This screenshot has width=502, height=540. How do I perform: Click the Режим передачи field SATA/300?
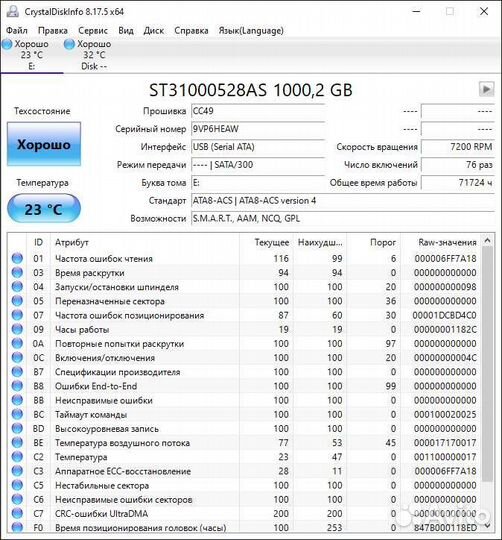pos(258,165)
